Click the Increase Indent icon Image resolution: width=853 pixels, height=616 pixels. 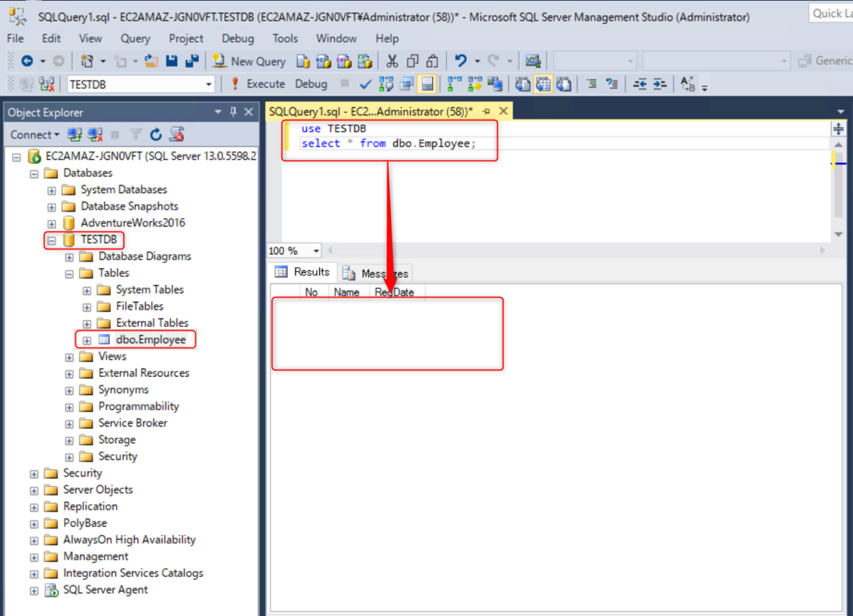(x=660, y=84)
